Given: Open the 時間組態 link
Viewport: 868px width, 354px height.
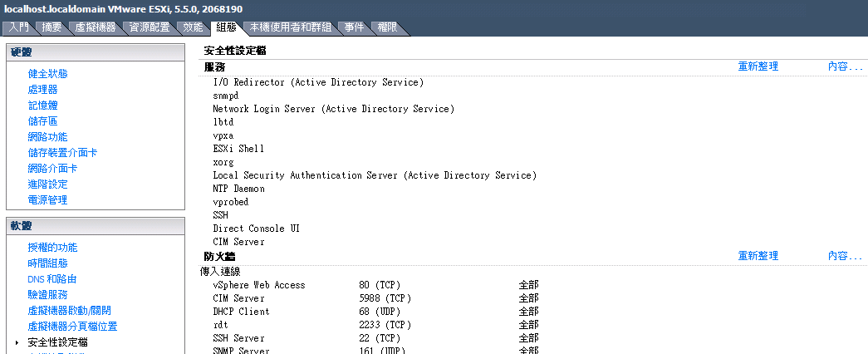Looking at the screenshot, I should pos(47,263).
